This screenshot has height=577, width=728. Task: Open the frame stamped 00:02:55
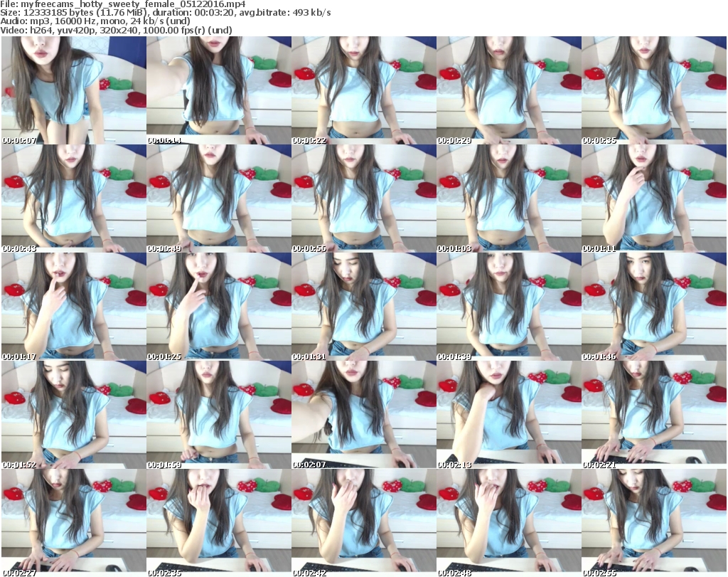[654, 523]
